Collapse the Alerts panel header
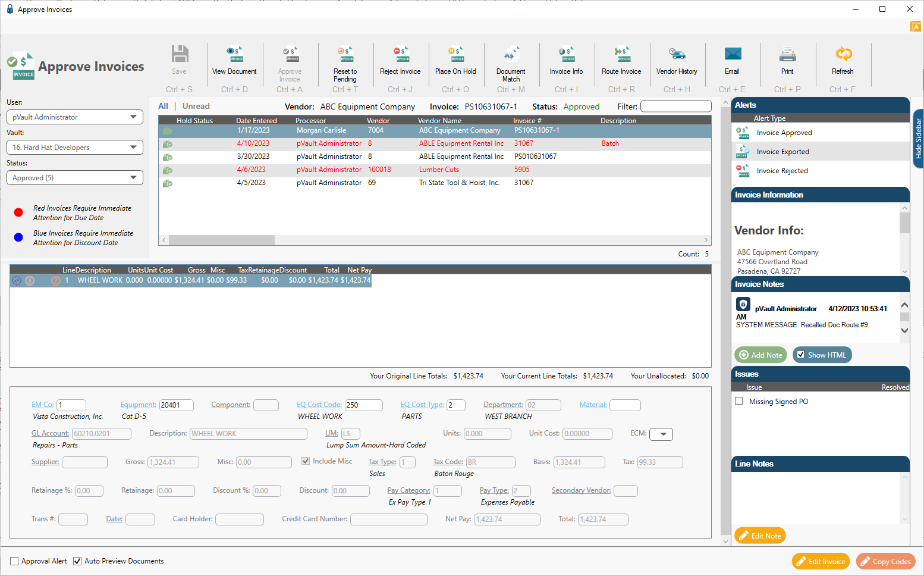Image resolution: width=924 pixels, height=576 pixels. (x=821, y=105)
